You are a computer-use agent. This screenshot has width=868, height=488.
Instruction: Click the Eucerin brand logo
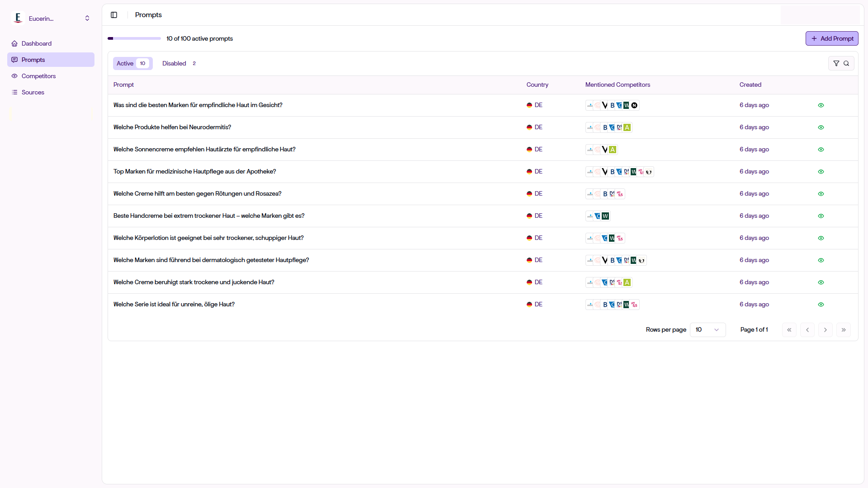(x=18, y=18)
